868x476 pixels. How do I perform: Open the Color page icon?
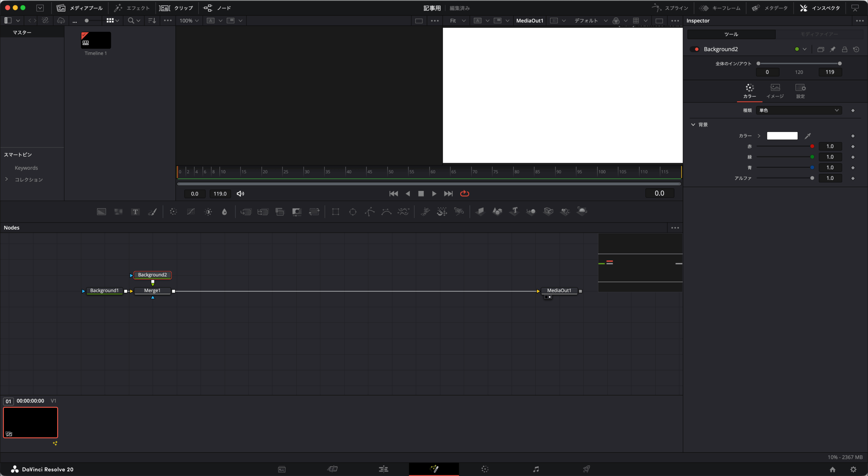[x=485, y=469]
